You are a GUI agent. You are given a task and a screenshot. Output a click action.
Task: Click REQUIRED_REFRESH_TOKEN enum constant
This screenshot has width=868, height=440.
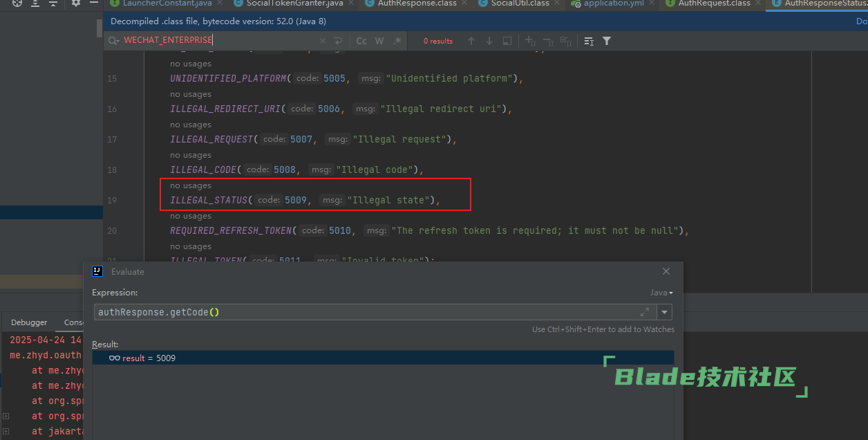(232, 230)
